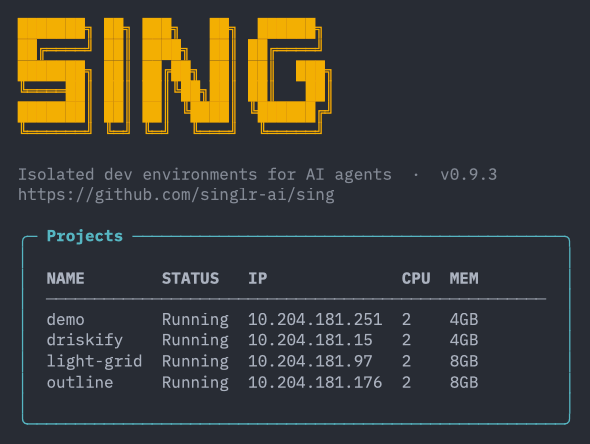The width and height of the screenshot is (590, 444).
Task: Select the outline project name
Action: 80,383
